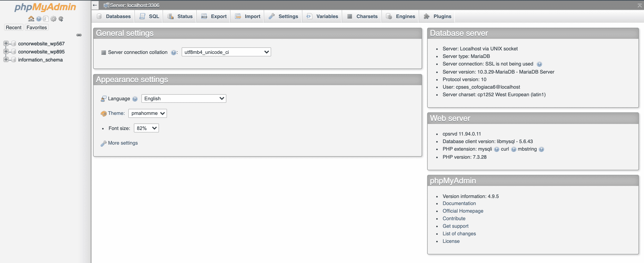This screenshot has width=644, height=263.
Task: Click the collapse-header icon at top right
Action: [x=640, y=5]
